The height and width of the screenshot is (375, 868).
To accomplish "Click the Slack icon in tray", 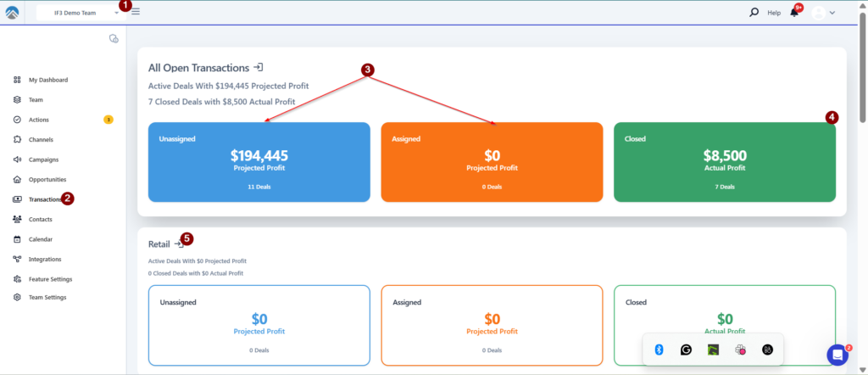I will tap(740, 350).
